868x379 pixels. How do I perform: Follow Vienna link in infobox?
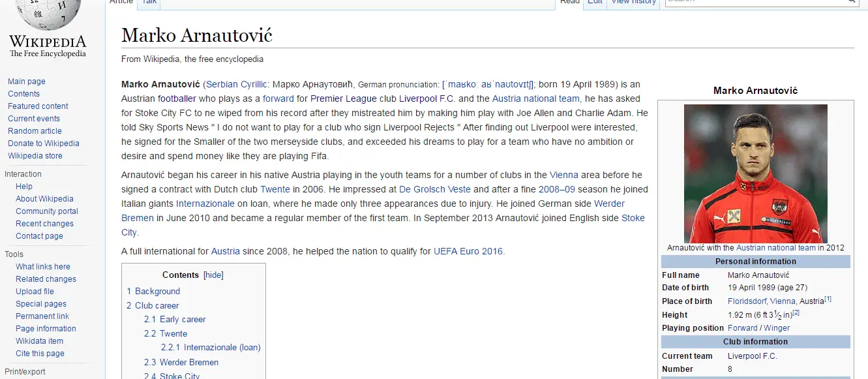click(783, 301)
